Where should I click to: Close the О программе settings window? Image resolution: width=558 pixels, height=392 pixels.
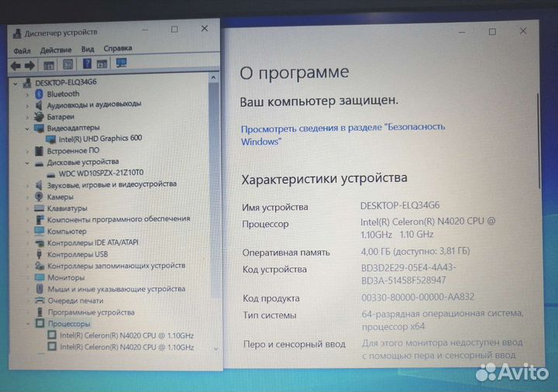[x=523, y=31]
